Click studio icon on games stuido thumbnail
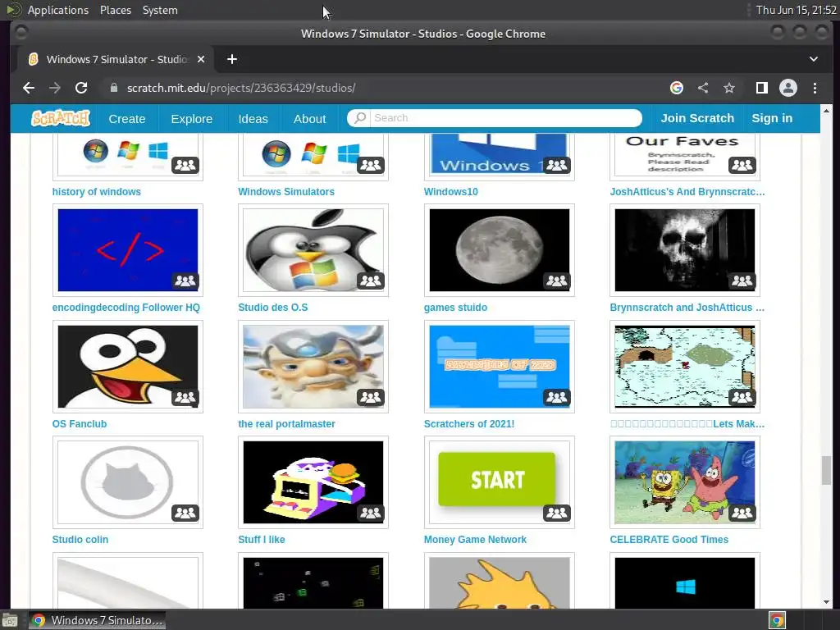Image resolution: width=840 pixels, height=630 pixels. tap(557, 281)
